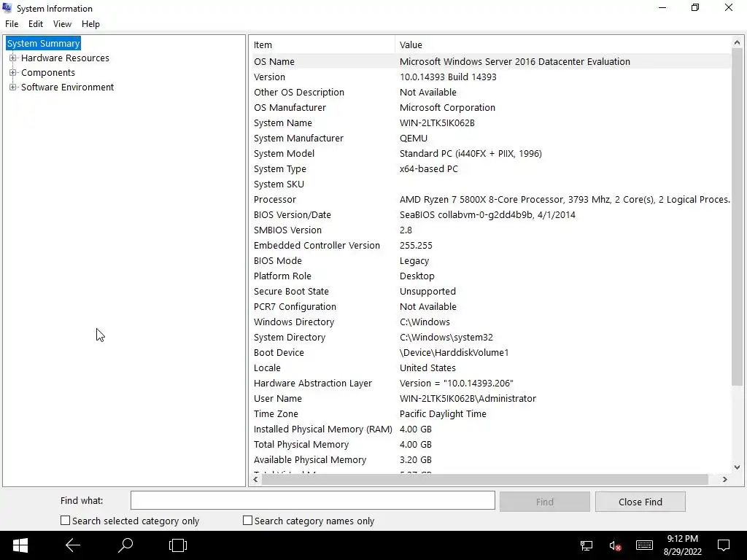Image resolution: width=747 pixels, height=560 pixels.
Task: Select the OS Name row
Action: click(x=491, y=61)
